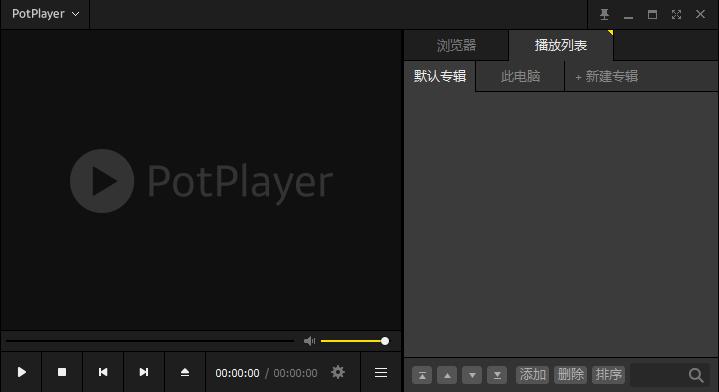Maximize the PotPlayer window
This screenshot has width=719, height=392.
pos(652,15)
